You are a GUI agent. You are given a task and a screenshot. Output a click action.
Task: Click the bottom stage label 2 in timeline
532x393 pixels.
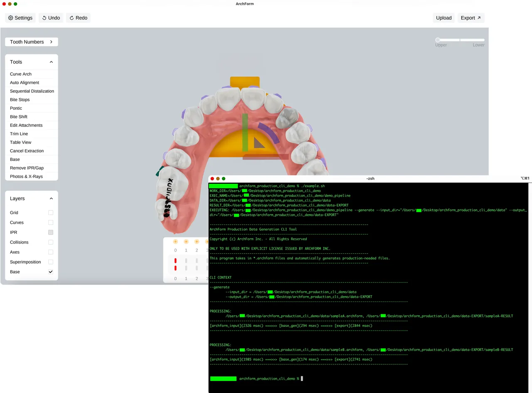[x=197, y=279]
